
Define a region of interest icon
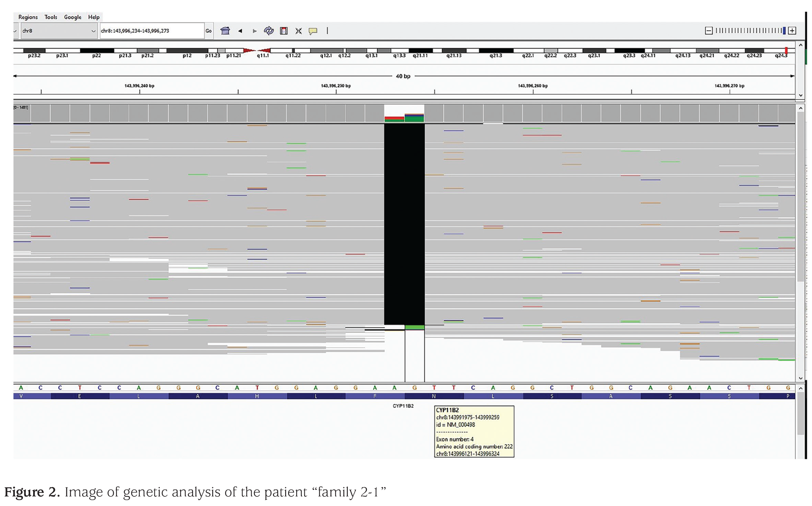pyautogui.click(x=284, y=31)
